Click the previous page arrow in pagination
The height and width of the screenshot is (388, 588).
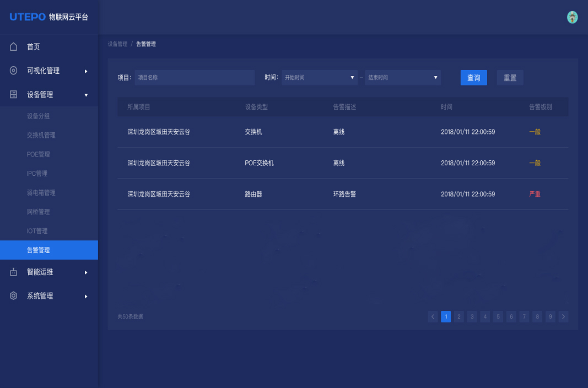(433, 316)
